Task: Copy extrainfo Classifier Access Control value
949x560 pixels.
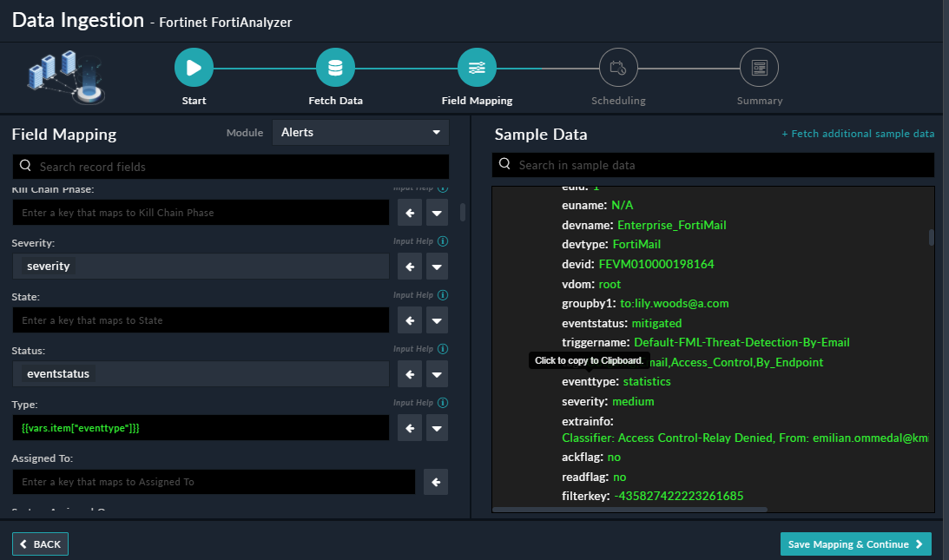Action: pyautogui.click(x=745, y=438)
